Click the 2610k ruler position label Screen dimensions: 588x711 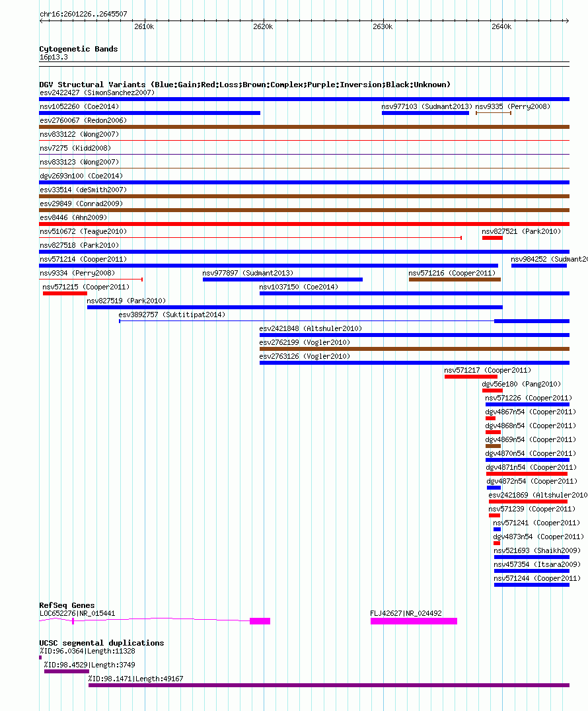point(144,26)
